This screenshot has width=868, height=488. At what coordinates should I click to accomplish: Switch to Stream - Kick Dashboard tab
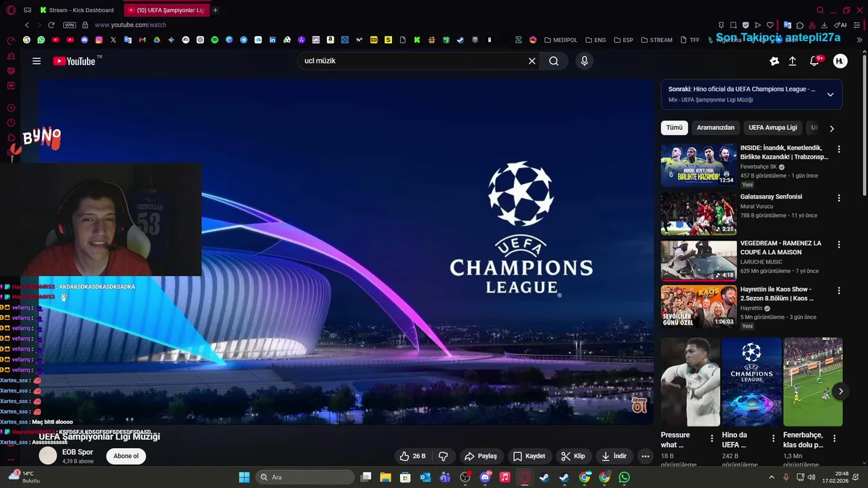[x=77, y=10]
